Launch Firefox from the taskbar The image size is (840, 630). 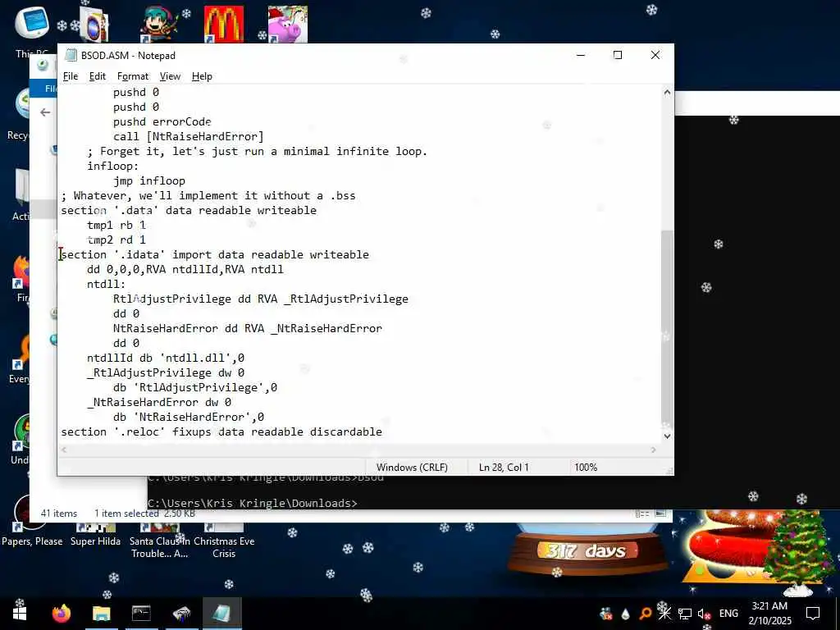pos(61,614)
